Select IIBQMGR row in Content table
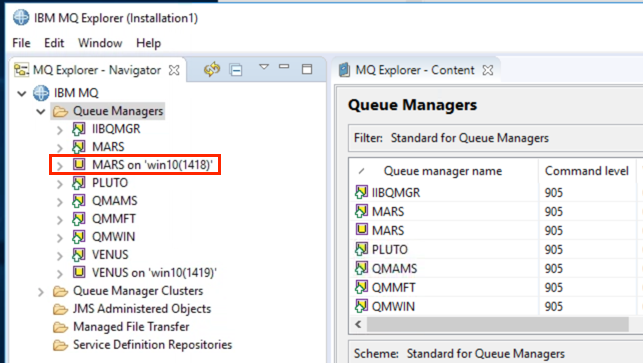Image resolution: width=643 pixels, height=363 pixels. click(495, 192)
